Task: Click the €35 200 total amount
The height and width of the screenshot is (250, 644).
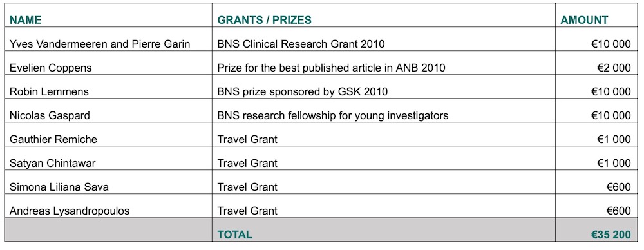Action: tap(611, 235)
